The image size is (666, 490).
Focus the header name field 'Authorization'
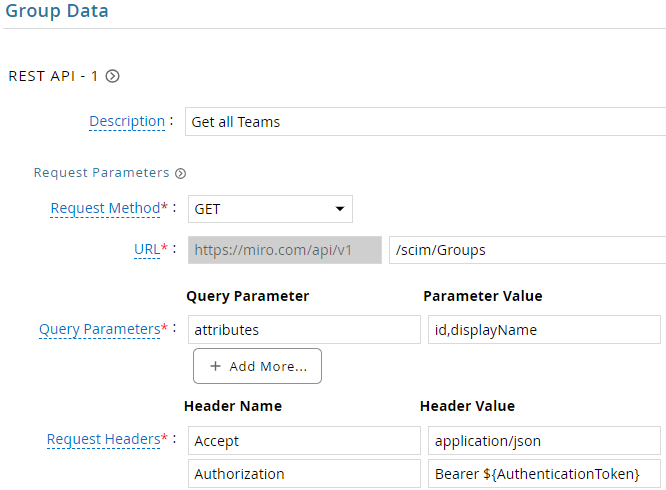304,473
